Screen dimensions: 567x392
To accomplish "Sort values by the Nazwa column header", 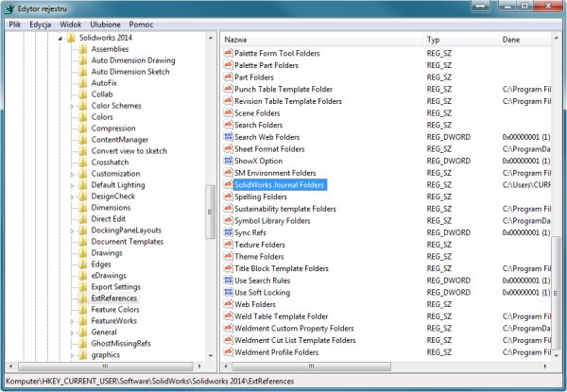I will point(322,40).
